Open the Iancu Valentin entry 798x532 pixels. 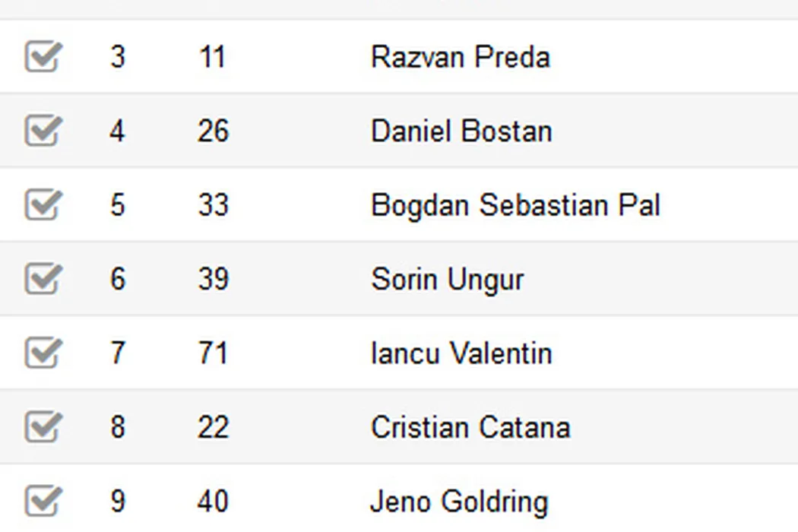pos(461,353)
